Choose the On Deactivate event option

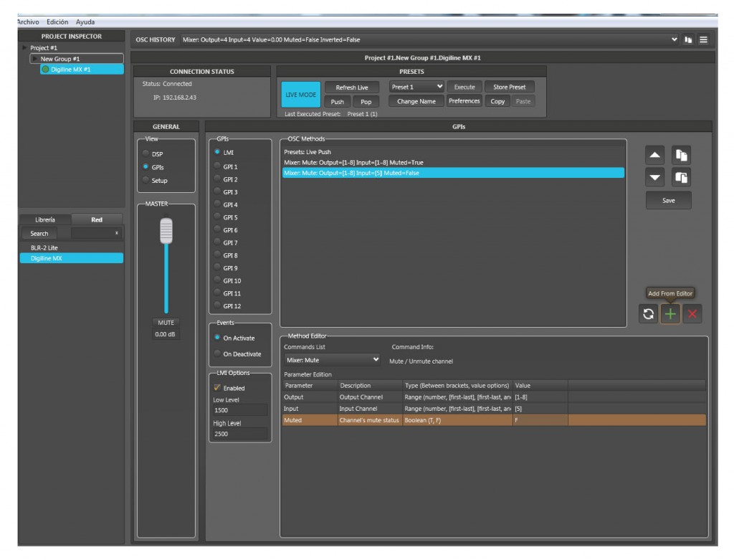coord(217,353)
